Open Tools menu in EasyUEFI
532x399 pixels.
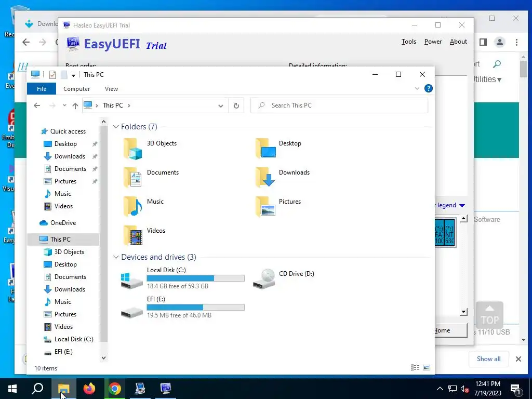pos(409,42)
